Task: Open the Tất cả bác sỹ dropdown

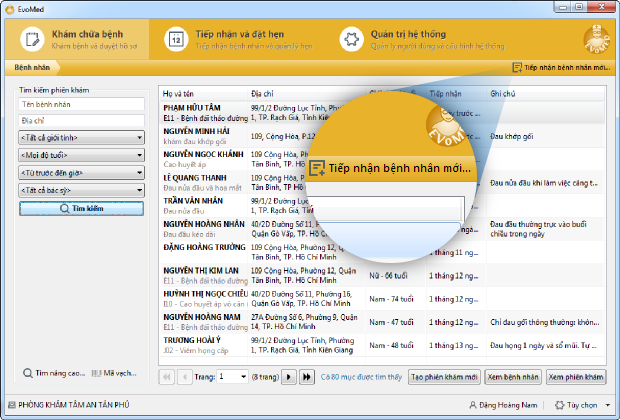Action: click(81, 190)
